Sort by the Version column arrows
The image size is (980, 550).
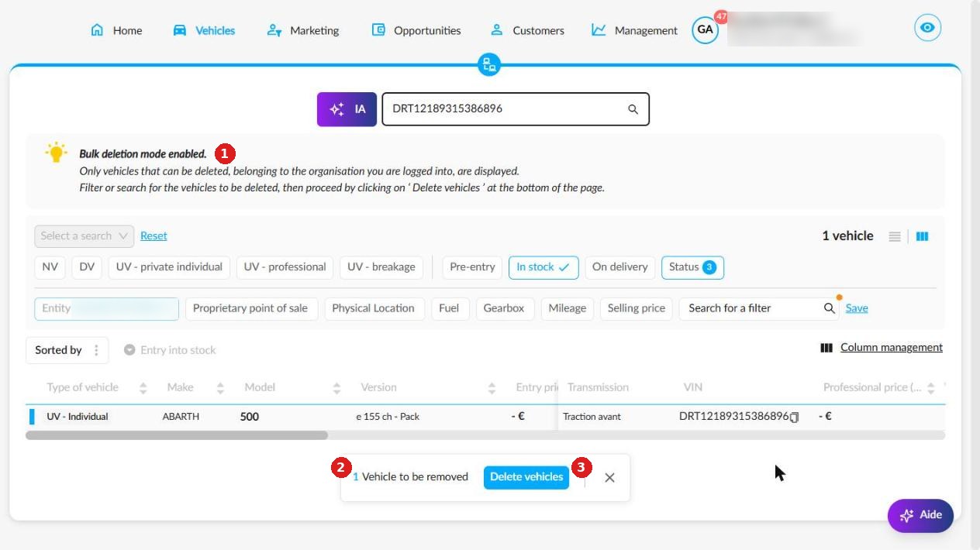coord(492,388)
